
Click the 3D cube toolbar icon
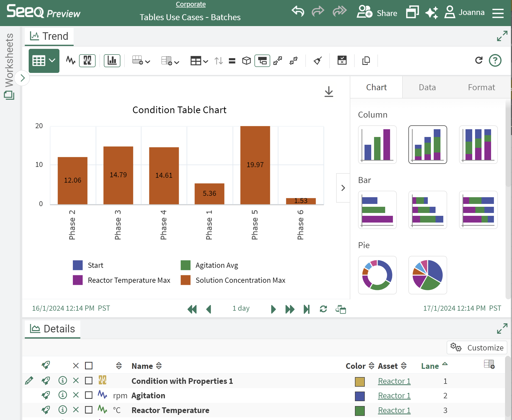(x=246, y=61)
